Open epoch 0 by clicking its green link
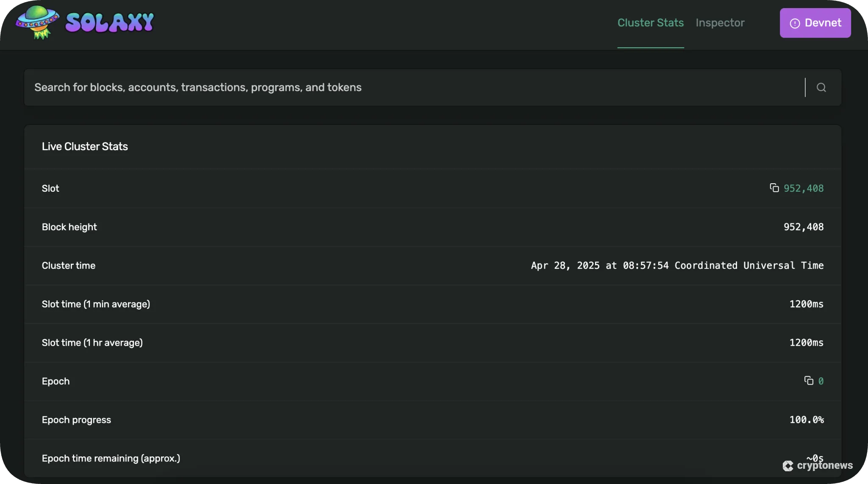This screenshot has height=484, width=868. pos(821,380)
